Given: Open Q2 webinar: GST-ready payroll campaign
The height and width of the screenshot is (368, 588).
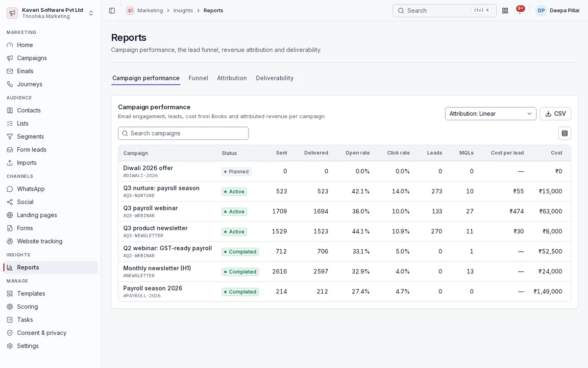Looking at the screenshot, I should pyautogui.click(x=168, y=248).
